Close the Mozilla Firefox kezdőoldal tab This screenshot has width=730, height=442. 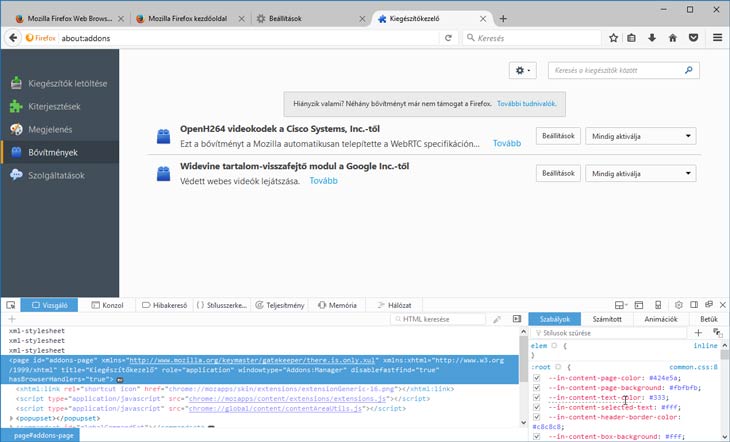click(x=241, y=19)
